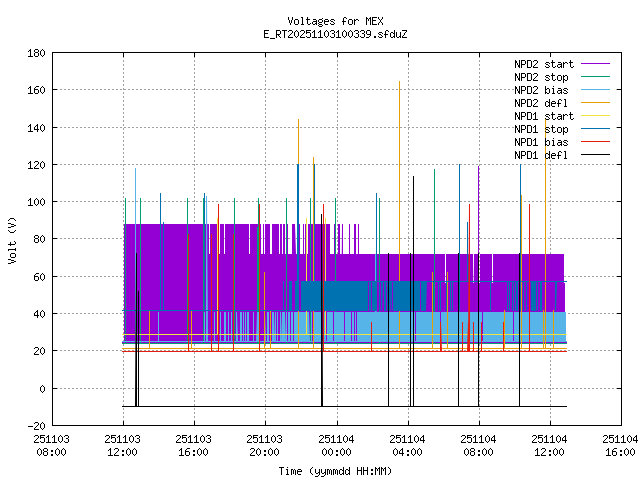
Task: Select the NPD1 stop legend entry
Action: [541, 129]
